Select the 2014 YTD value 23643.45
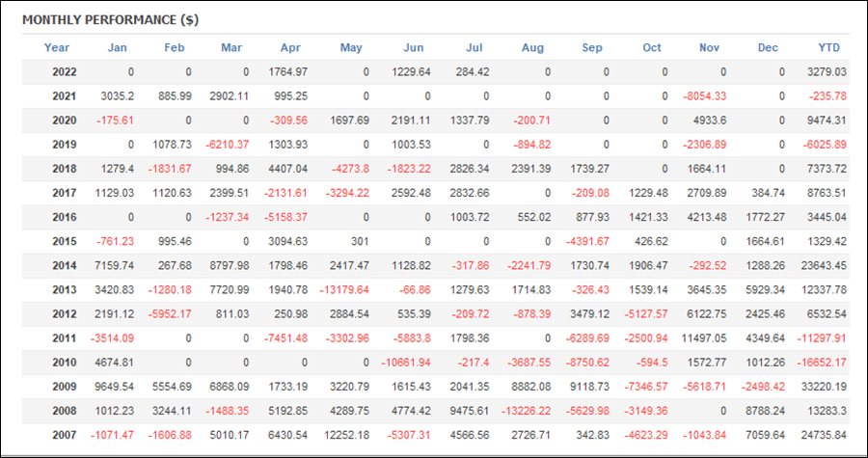The width and height of the screenshot is (868, 458). click(822, 265)
